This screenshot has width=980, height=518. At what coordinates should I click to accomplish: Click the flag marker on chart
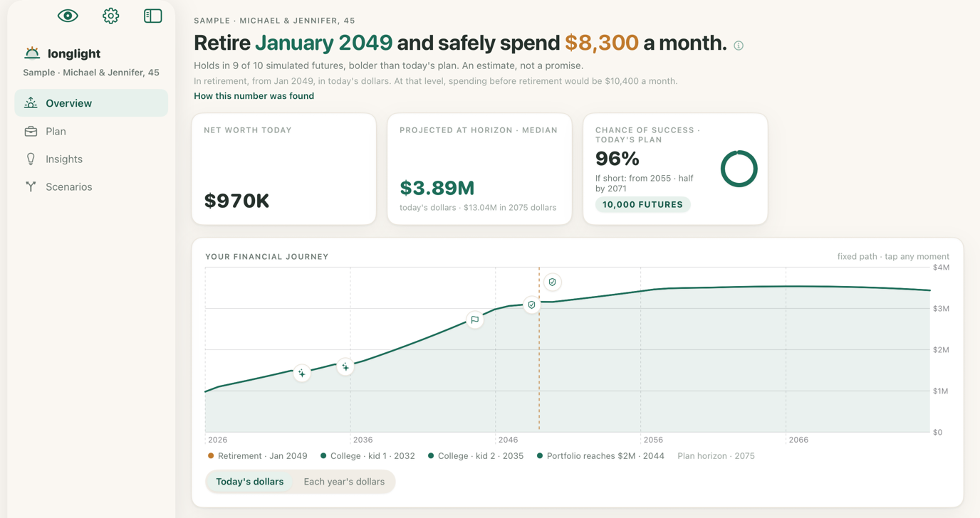(x=474, y=319)
